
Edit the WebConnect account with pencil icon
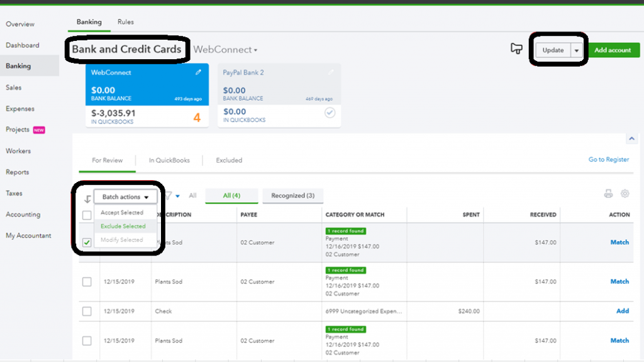tap(198, 72)
